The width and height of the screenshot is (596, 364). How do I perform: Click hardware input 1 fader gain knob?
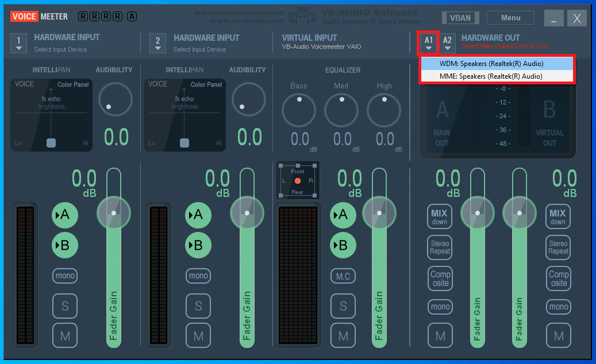[x=114, y=213]
